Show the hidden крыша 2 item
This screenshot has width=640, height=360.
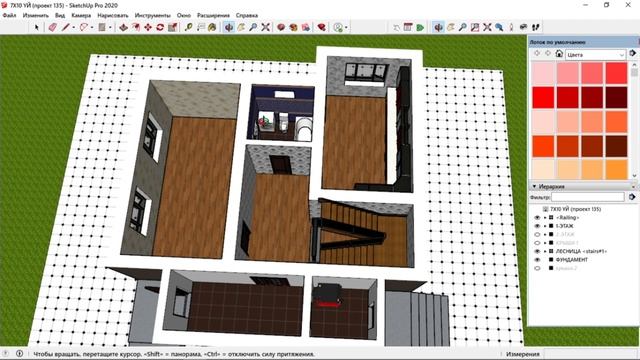coord(537,269)
